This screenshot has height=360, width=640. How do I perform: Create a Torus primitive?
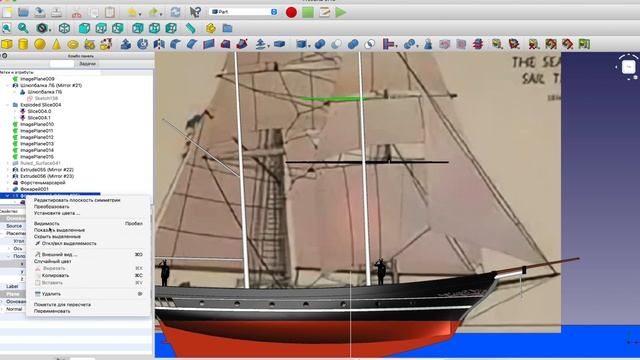click(73, 44)
